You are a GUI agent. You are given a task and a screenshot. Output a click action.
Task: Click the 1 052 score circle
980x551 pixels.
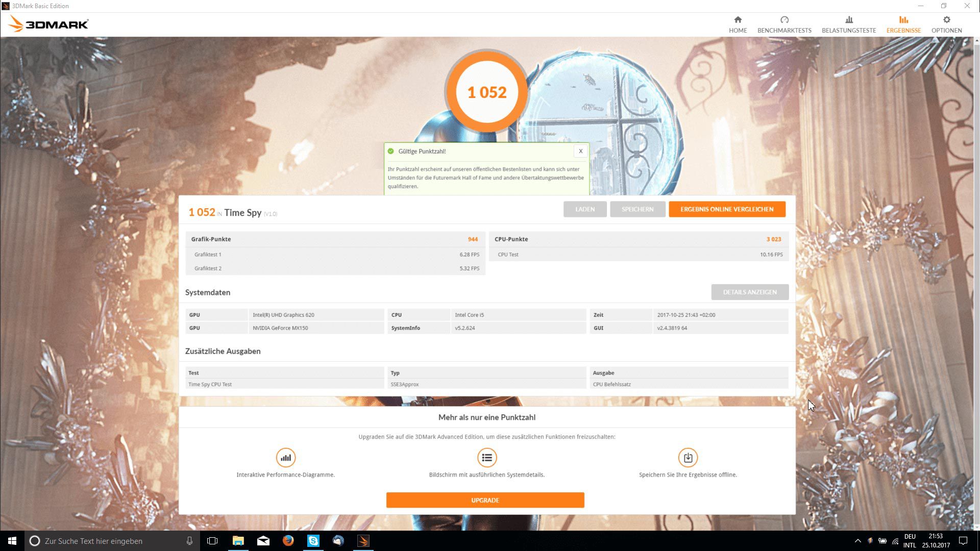pos(487,92)
